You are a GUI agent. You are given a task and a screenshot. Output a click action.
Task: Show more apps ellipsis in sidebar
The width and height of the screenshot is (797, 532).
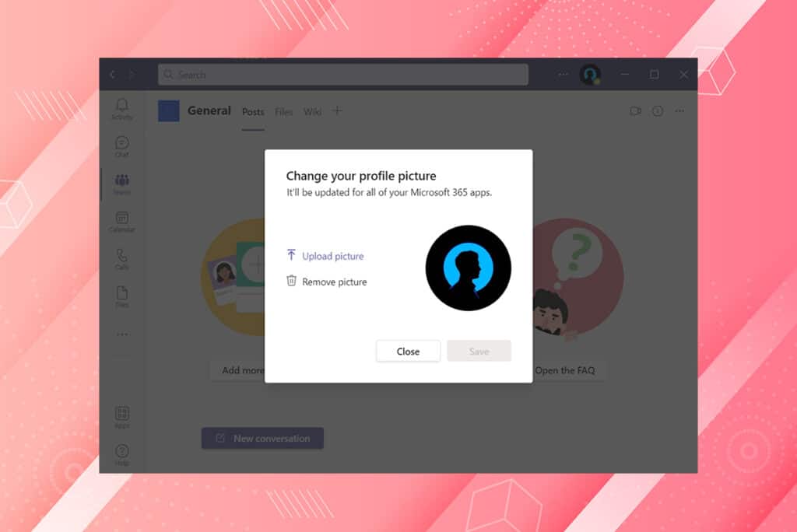pos(122,334)
